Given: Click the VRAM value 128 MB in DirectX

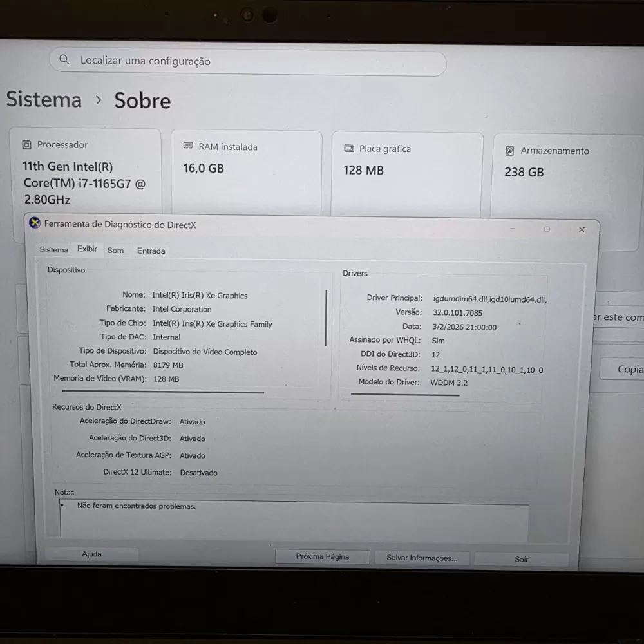Looking at the screenshot, I should 166,379.
